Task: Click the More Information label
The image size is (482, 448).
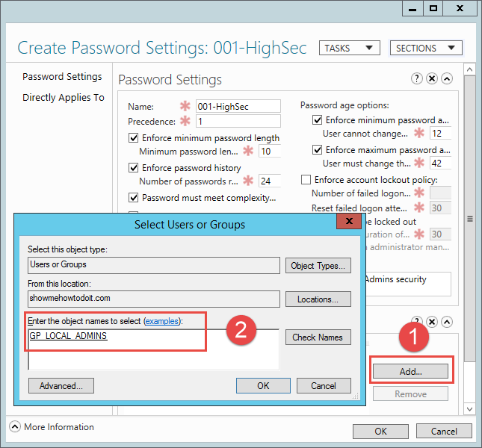Action: point(59,427)
